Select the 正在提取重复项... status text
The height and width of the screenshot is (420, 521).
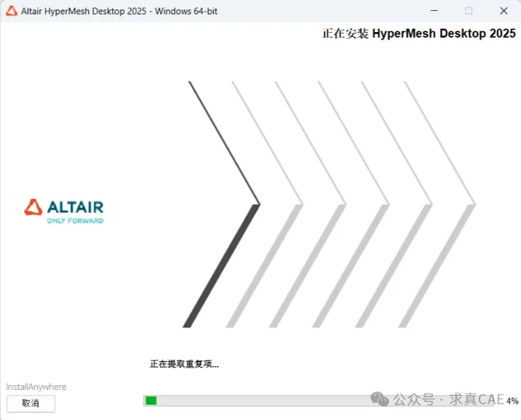pyautogui.click(x=184, y=364)
